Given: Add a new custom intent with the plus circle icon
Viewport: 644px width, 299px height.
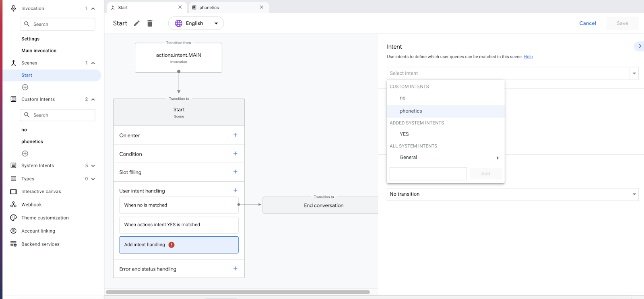Looking at the screenshot, I should (25, 154).
